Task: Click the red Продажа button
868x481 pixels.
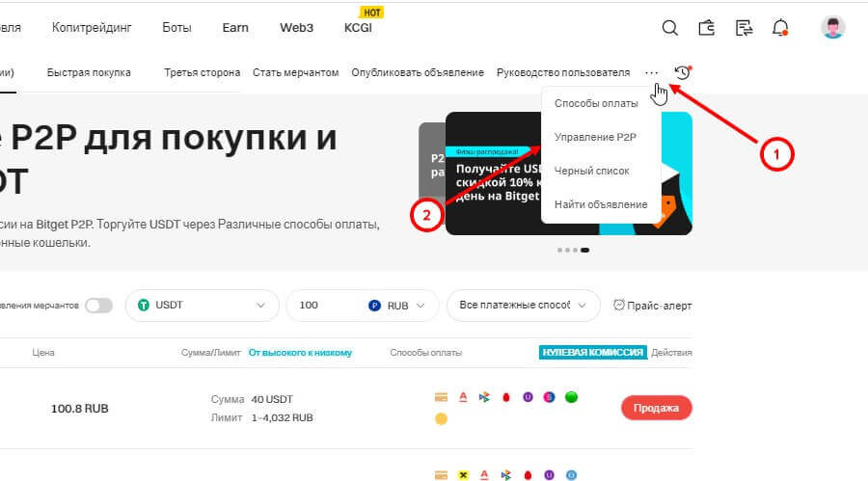Action: (x=656, y=408)
